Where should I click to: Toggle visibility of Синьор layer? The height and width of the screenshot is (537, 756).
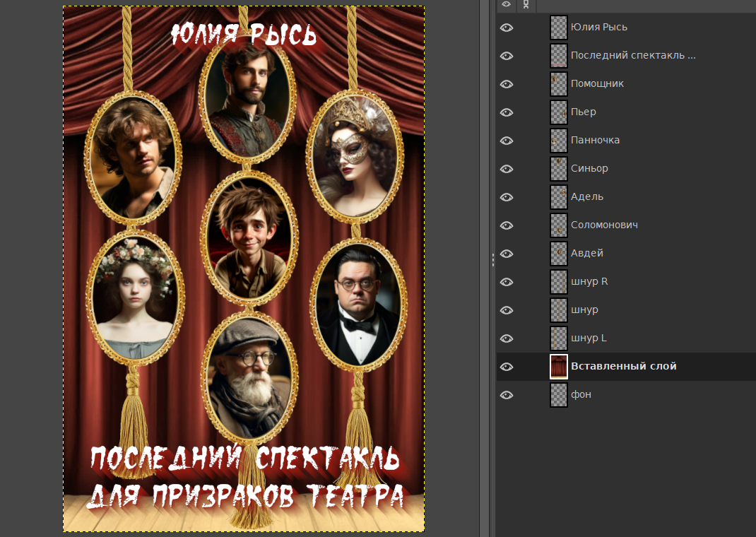coord(507,169)
